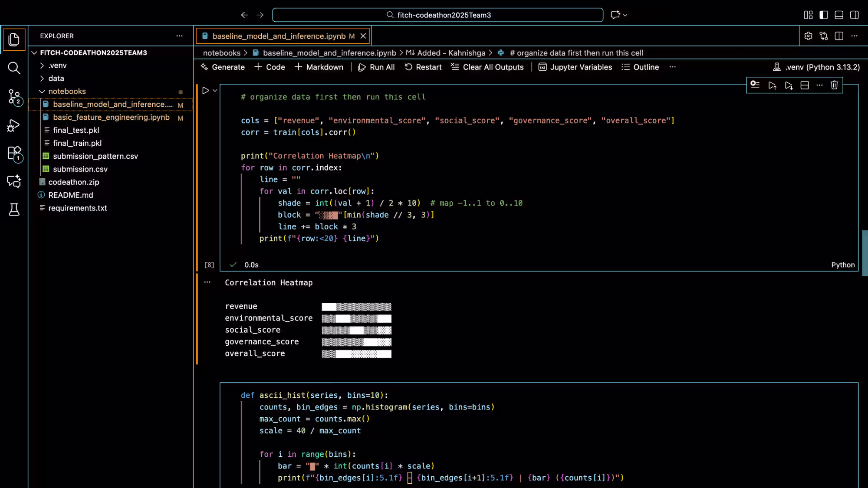Collapse the notebooks folder
Image resolution: width=868 pixels, height=488 pixels.
coord(42,92)
